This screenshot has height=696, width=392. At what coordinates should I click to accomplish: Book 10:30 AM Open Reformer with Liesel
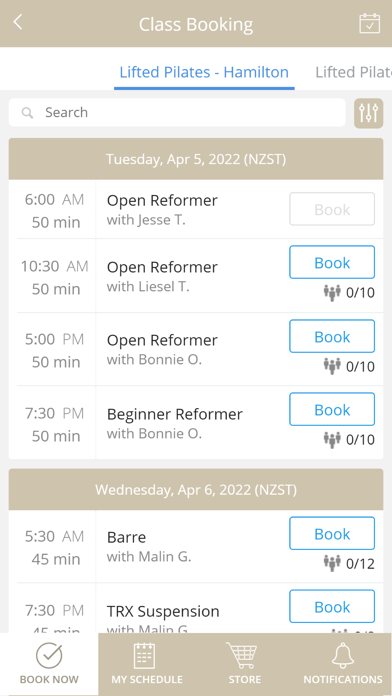tap(332, 263)
